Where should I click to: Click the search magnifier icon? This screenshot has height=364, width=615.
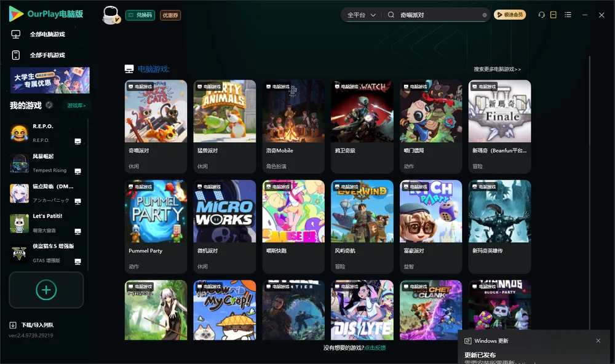point(391,15)
